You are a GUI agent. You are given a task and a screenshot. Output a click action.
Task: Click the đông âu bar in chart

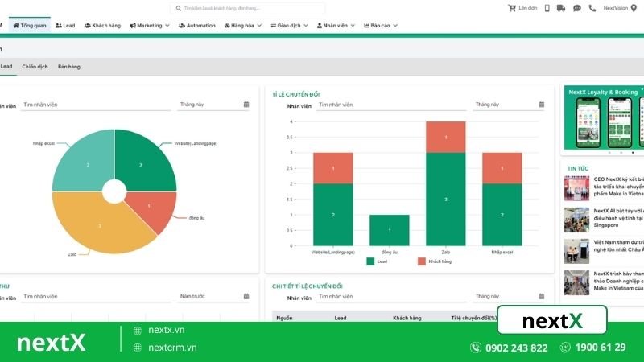(390, 230)
